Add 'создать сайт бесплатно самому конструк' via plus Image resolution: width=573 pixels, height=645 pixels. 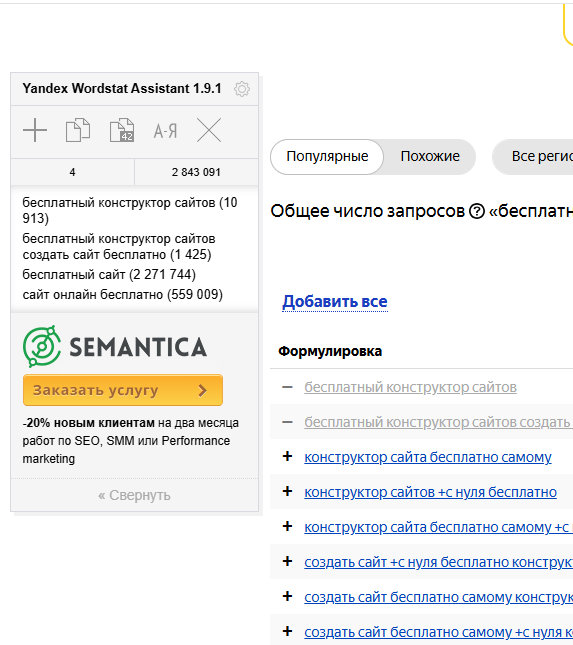coord(288,596)
